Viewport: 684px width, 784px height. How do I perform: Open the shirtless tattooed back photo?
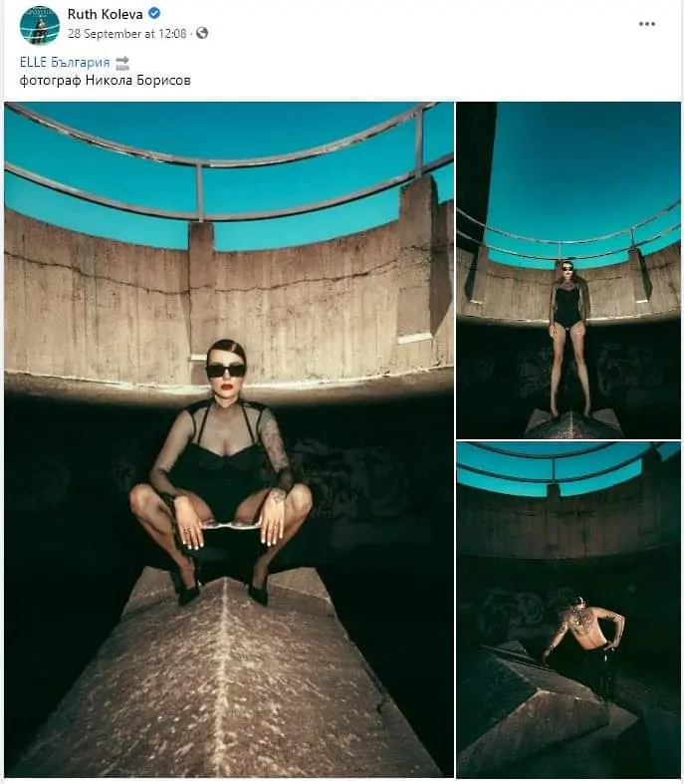pos(569,610)
